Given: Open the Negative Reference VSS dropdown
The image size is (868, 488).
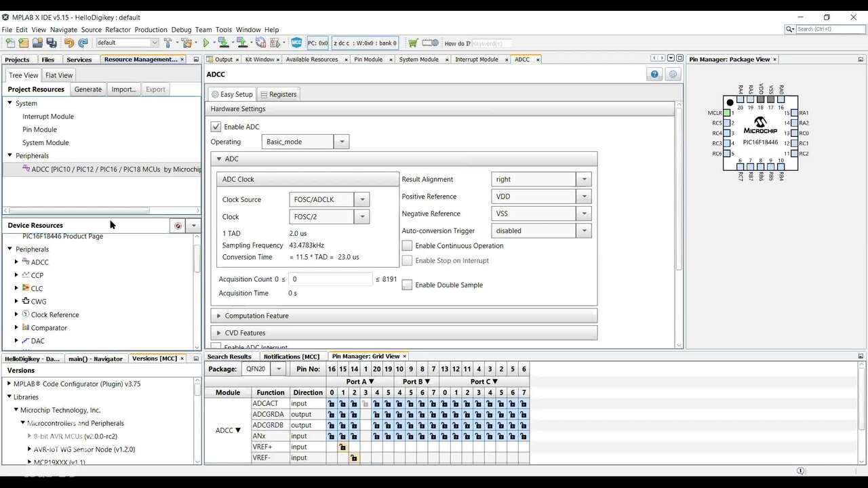Looking at the screenshot, I should click(584, 213).
